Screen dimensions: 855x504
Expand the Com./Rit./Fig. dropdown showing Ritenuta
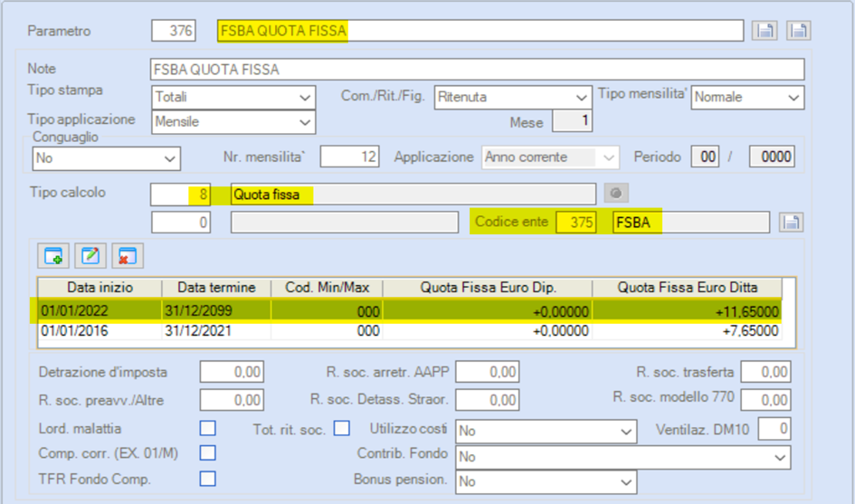tap(513, 98)
